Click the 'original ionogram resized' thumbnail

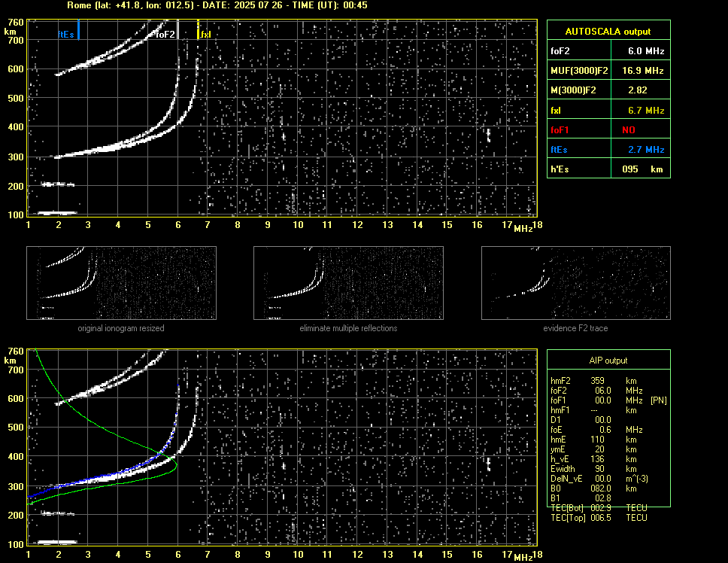pos(121,283)
